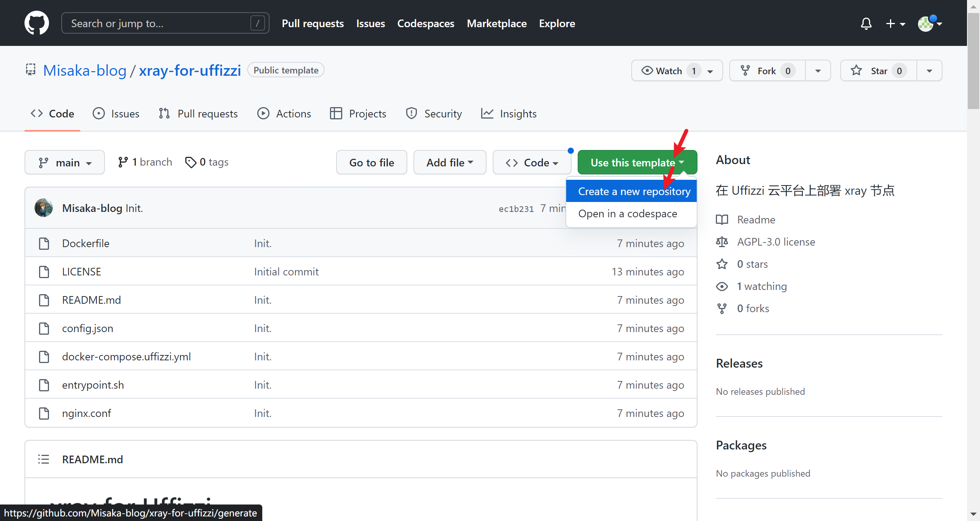The image size is (980, 521).
Task: Click Misaka-blog commit author avatar
Action: 44,208
